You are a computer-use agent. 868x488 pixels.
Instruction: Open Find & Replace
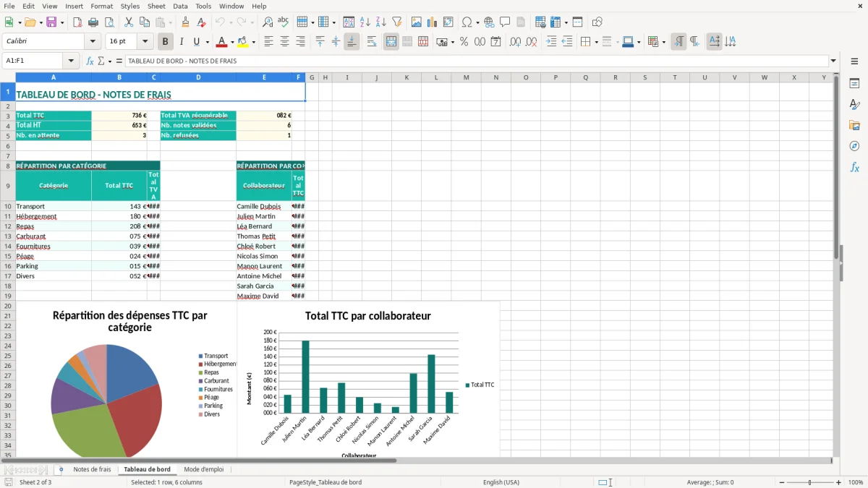tap(268, 22)
